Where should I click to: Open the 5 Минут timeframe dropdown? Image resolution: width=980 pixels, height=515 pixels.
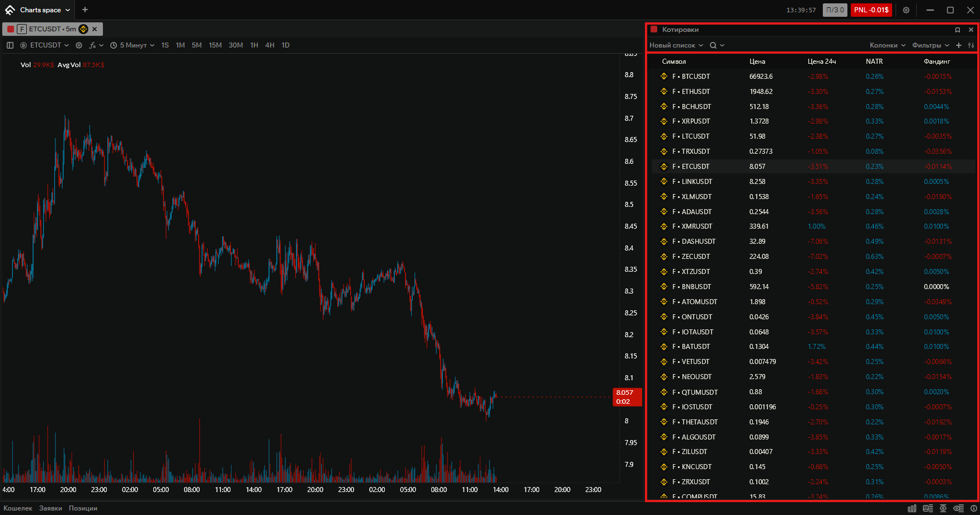pyautogui.click(x=133, y=45)
